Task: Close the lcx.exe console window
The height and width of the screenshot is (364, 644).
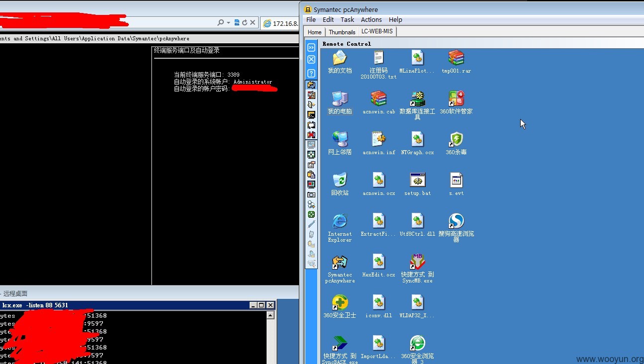Action: click(x=271, y=305)
